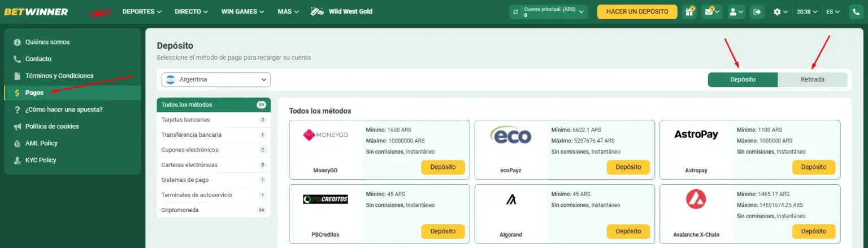Switch to the Retirada toggle
The image size is (868, 248).
coord(812,80)
